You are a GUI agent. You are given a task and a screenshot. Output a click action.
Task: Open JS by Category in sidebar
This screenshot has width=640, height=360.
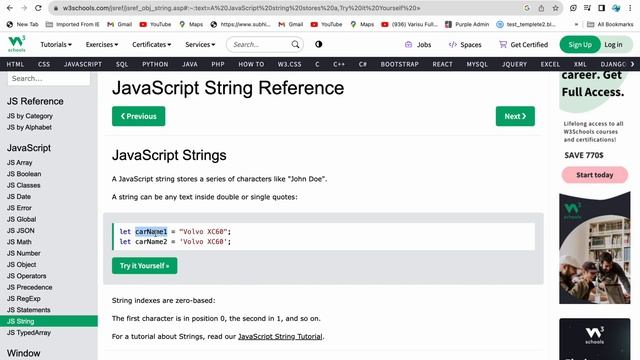[30, 116]
